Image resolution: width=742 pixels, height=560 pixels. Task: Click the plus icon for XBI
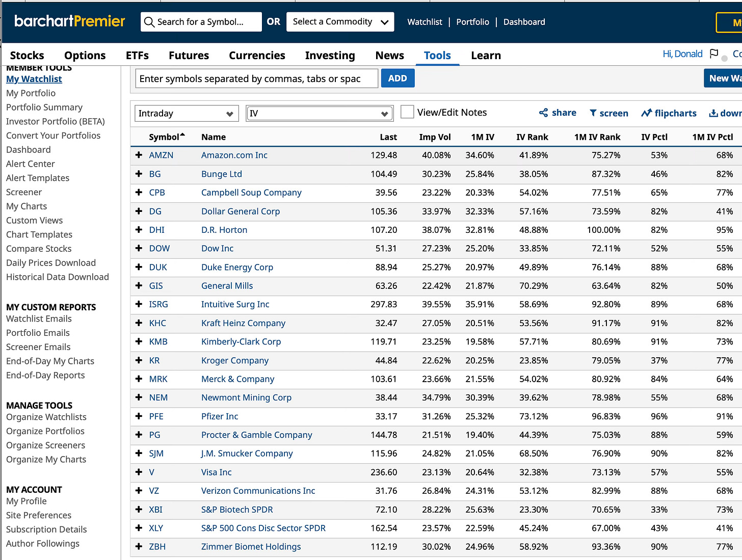139,510
